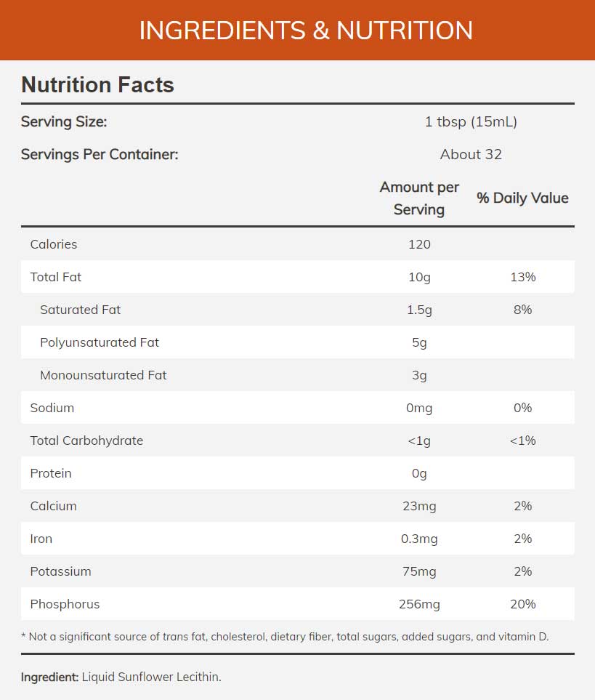
Task: Select the Saturated Fat row label
Action: 80,310
